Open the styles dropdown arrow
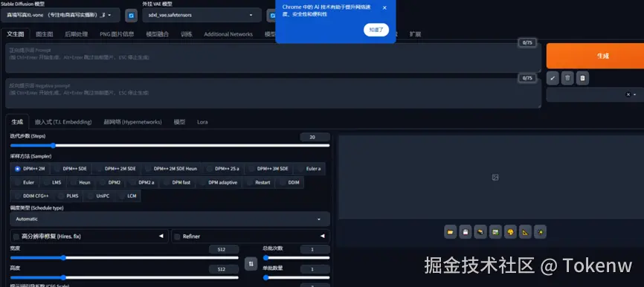Viewport: 644px width, 287px height. coord(635,94)
